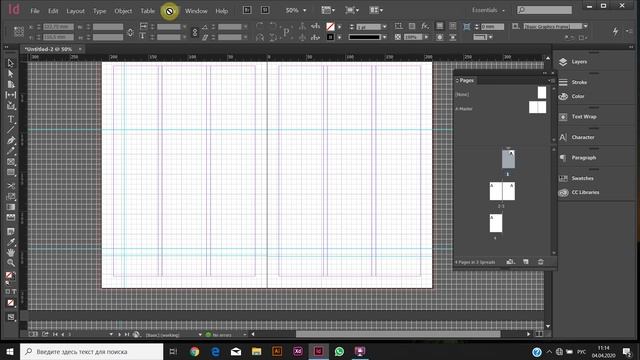640x360 pixels.
Task: Switch to Untitled-2 document tab
Action: coord(48,49)
